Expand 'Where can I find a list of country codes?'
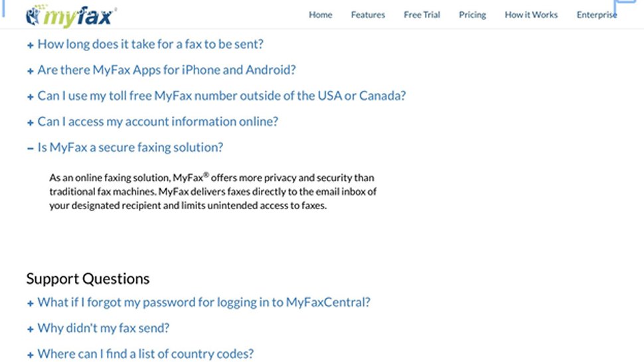This screenshot has height=362, width=644. 145,354
